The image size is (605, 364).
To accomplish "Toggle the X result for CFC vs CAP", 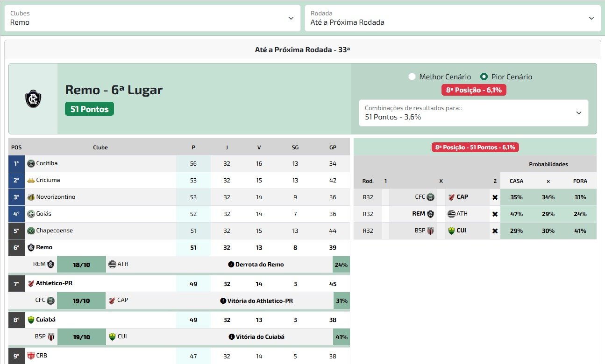I will click(x=495, y=197).
